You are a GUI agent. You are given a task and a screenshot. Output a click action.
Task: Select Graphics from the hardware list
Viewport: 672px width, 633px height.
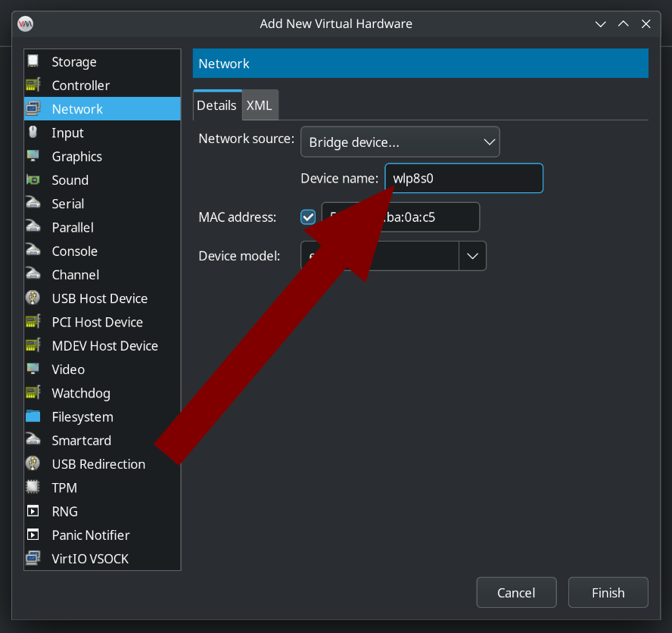point(102,156)
